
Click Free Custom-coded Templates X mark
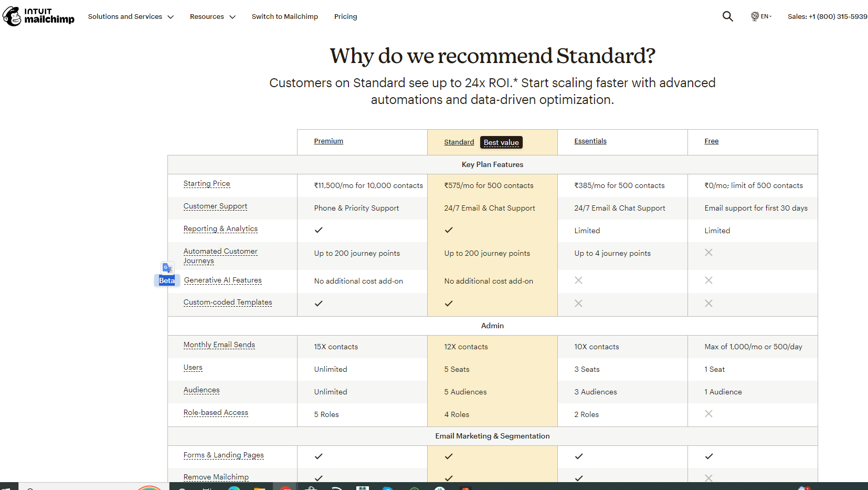tap(708, 304)
